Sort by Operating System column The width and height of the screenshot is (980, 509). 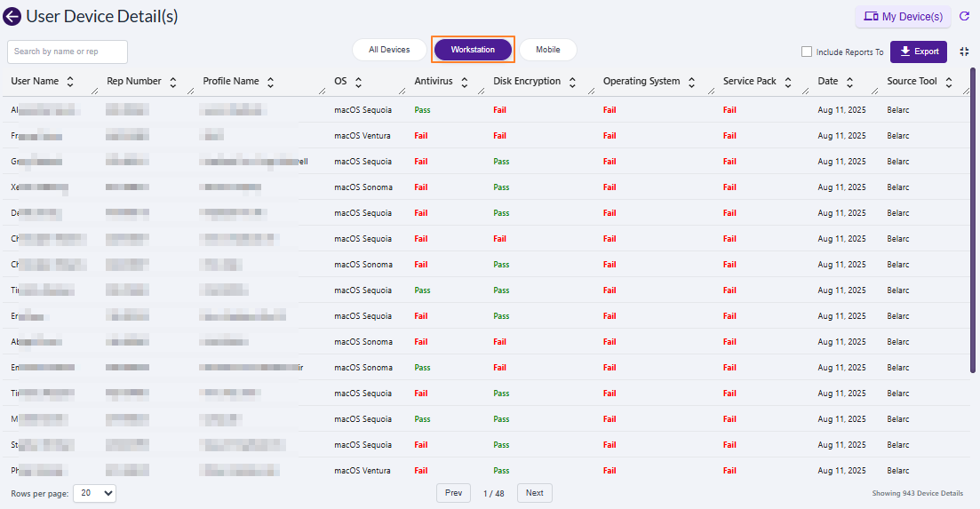[x=692, y=82]
